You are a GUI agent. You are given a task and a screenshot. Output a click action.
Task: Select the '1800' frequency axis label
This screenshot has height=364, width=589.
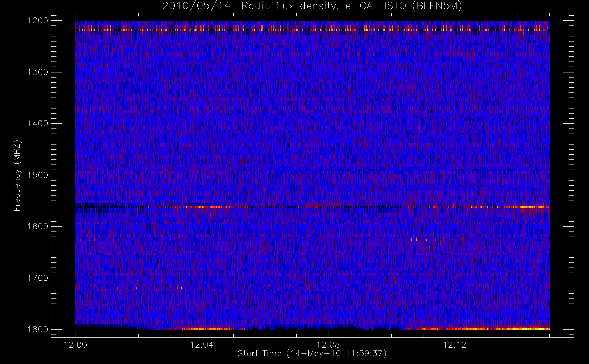38,329
